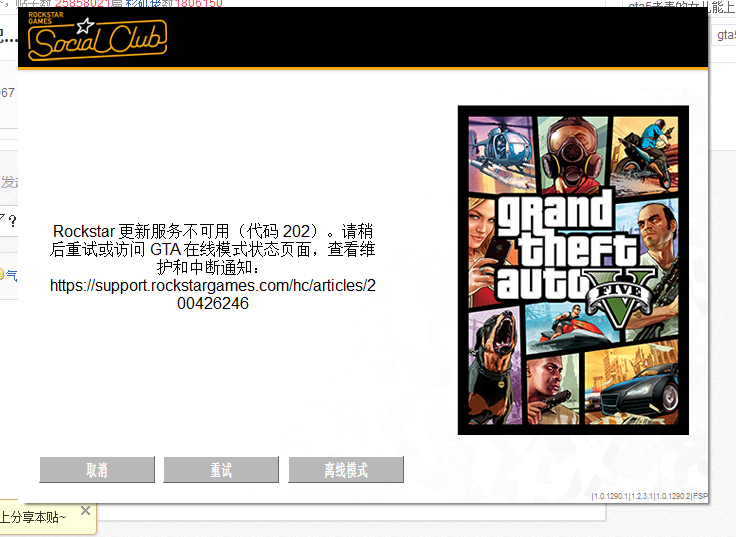Screen dimensions: 736x537
Task: Click the Grand Theft Auto V cover art
Action: (573, 270)
